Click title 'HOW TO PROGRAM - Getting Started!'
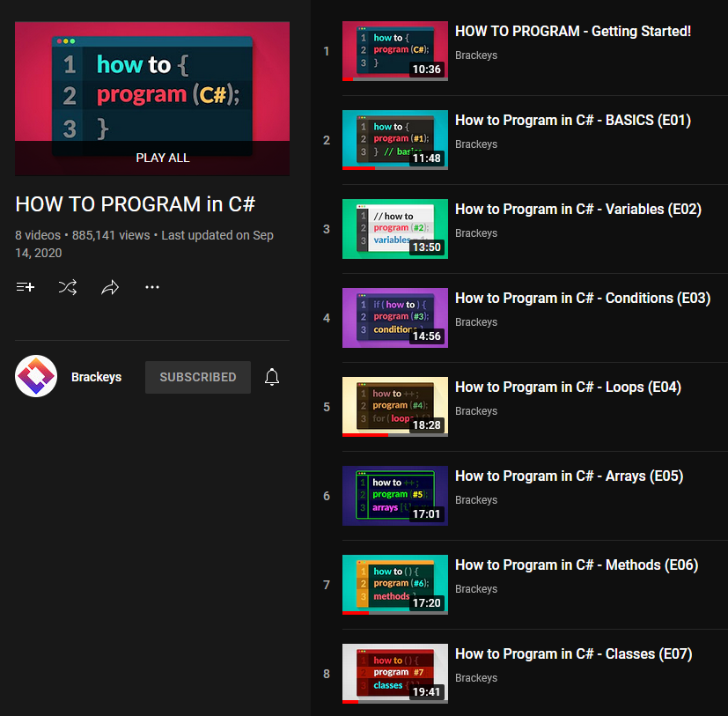 (x=573, y=31)
